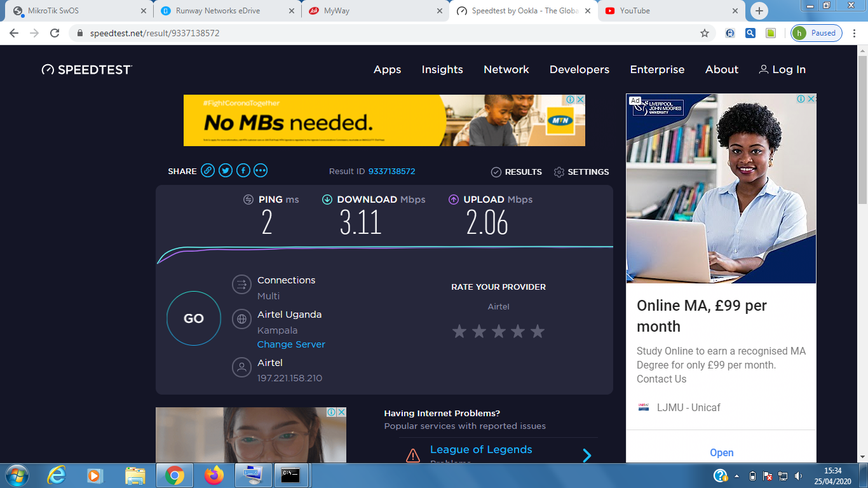The image size is (868, 488).
Task: Open Firefox from the taskbar
Action: click(214, 475)
